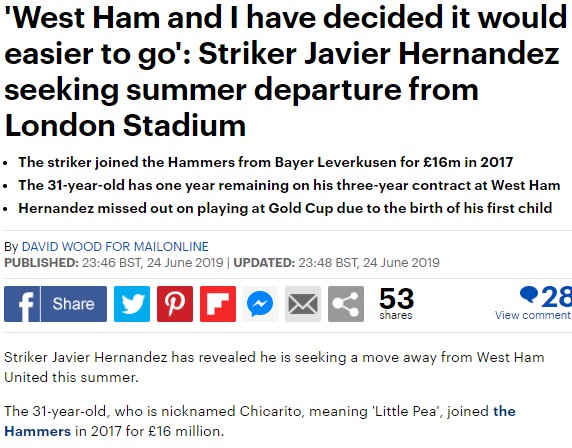Pin article with Pinterest icon

click(x=175, y=304)
